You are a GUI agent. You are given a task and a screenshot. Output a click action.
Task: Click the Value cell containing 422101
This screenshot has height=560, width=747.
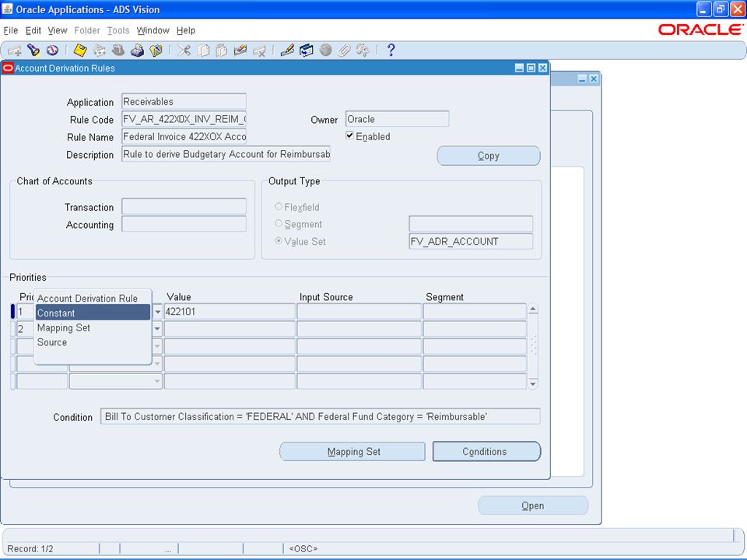point(230,312)
